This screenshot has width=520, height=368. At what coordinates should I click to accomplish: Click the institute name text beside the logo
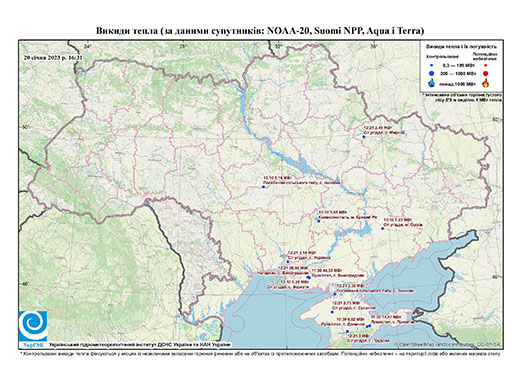pyautogui.click(x=140, y=345)
